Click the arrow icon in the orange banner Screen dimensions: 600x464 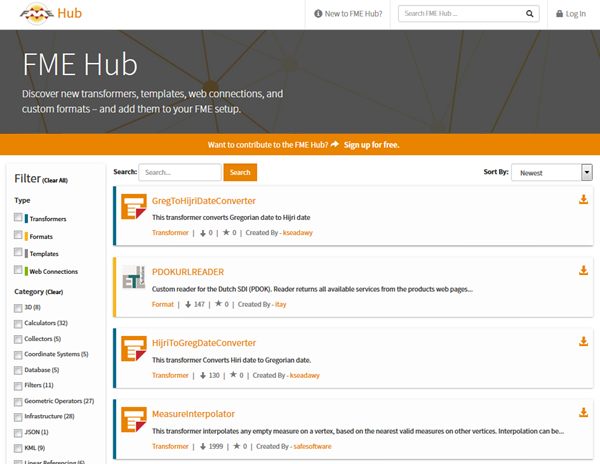pyautogui.click(x=335, y=144)
